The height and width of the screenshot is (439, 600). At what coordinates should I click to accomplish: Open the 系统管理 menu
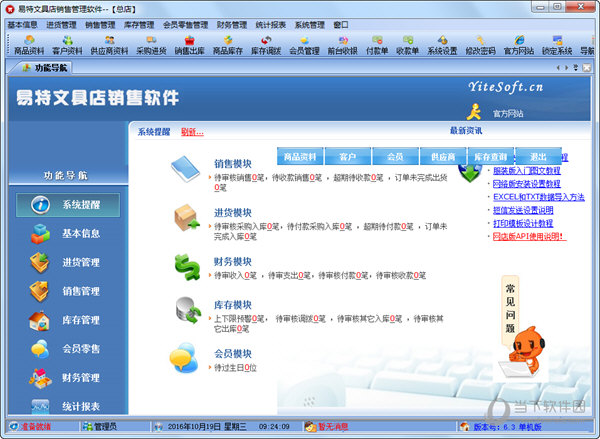(x=310, y=25)
